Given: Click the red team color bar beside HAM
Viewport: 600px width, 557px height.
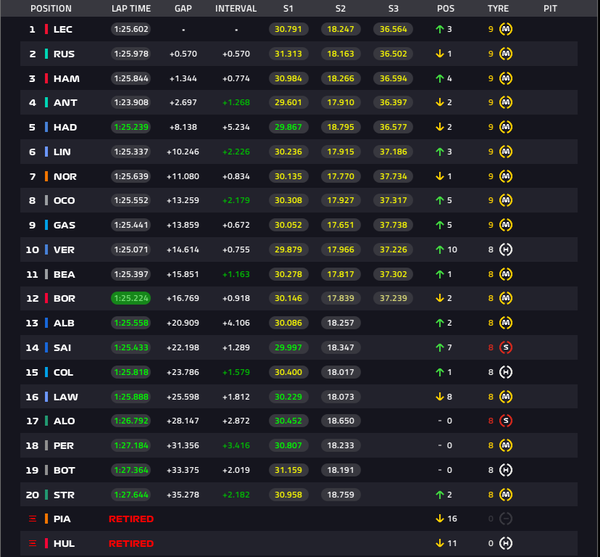Looking at the screenshot, I should coord(46,78).
